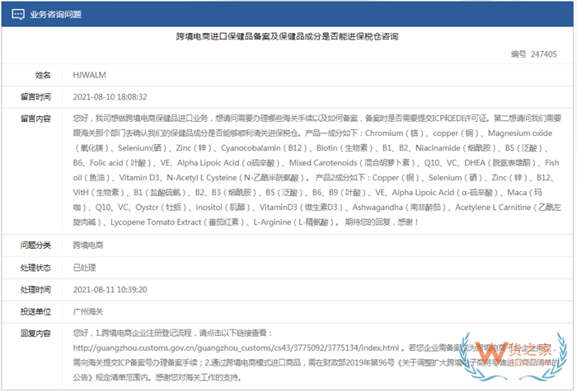Select the inquiry title about 跨境电商进口保健品备案
577x392 pixels.
[287, 36]
